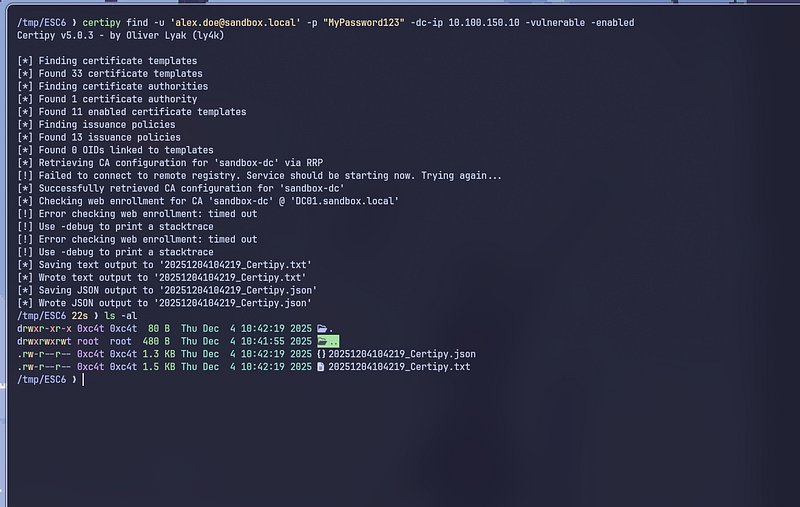Click the 'Found 33 certificate templates' line
800x507 pixels.
pos(110,74)
